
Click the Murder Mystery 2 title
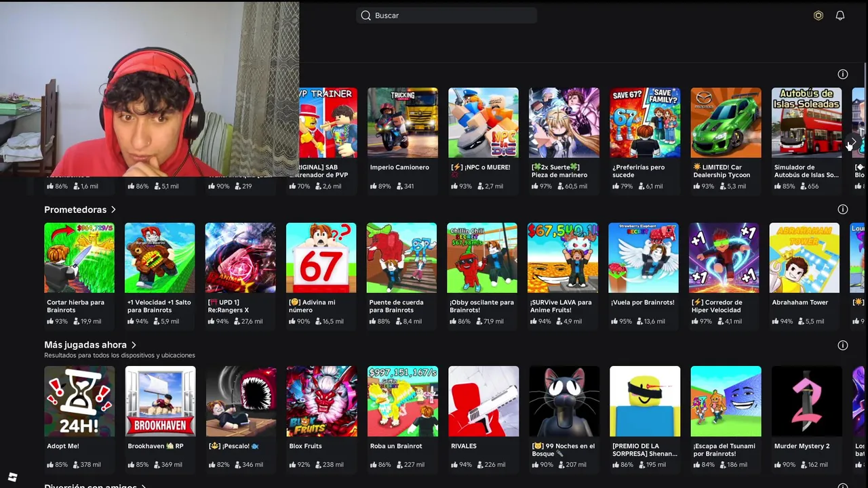tap(802, 446)
